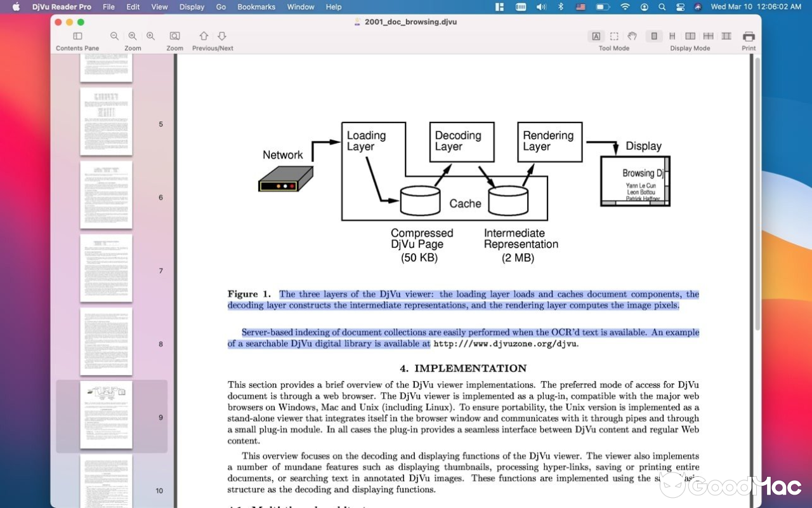Select the page 5 thumbnail

point(106,121)
